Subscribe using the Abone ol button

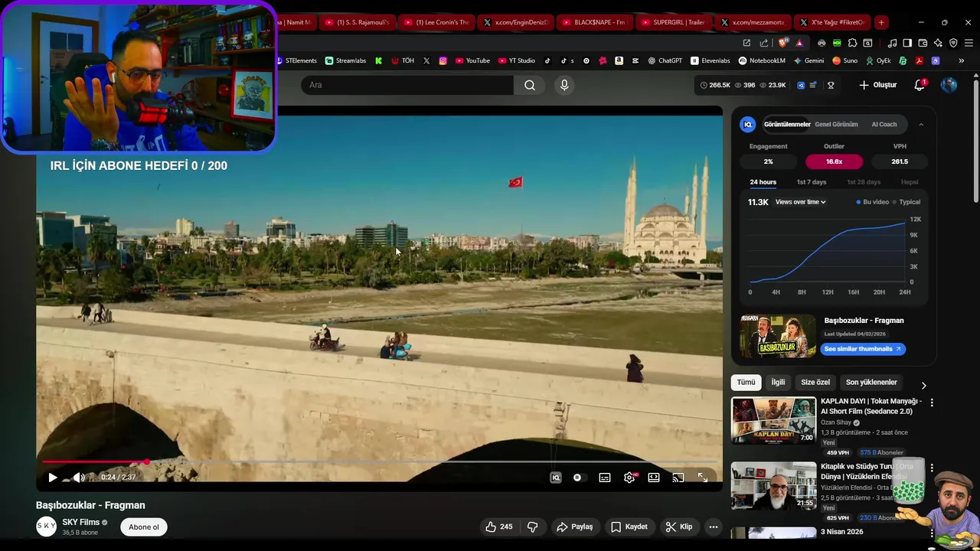tap(144, 527)
